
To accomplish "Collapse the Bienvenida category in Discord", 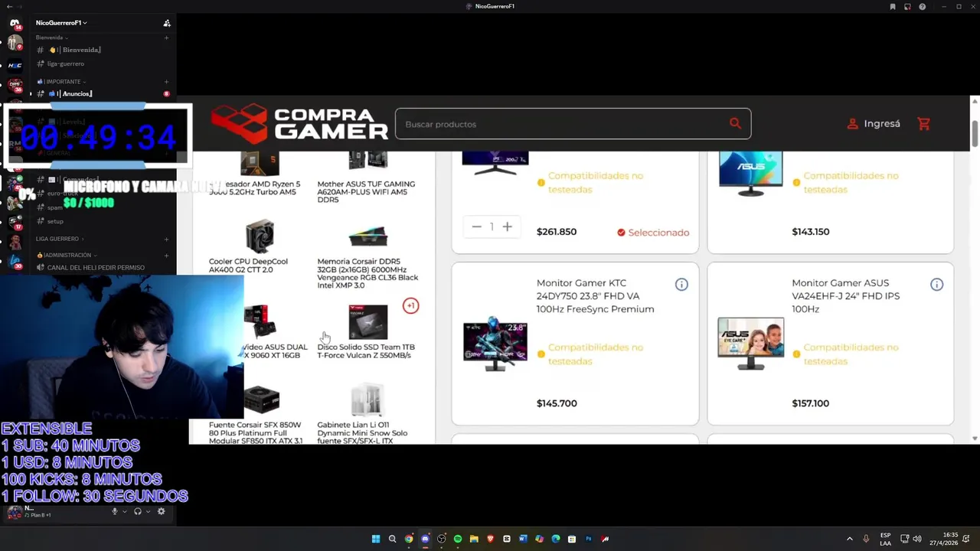I will click(52, 37).
